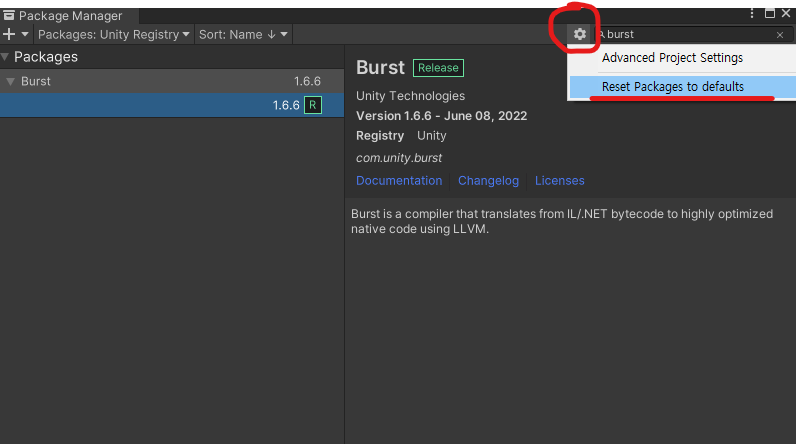The width and height of the screenshot is (796, 444).
Task: Click the Release tag next to Burst
Action: click(x=438, y=68)
